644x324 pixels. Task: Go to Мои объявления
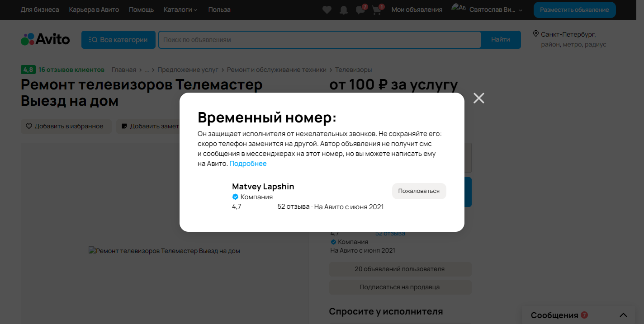[417, 9]
